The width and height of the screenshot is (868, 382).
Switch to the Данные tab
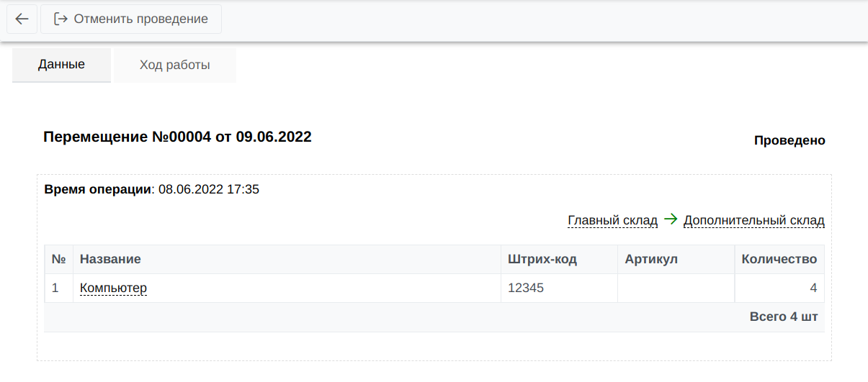click(x=61, y=65)
